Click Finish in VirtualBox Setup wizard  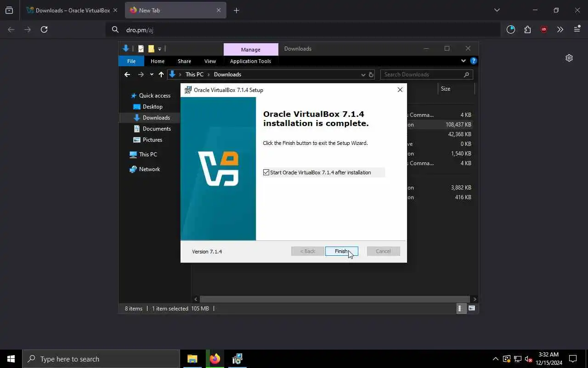[341, 251]
